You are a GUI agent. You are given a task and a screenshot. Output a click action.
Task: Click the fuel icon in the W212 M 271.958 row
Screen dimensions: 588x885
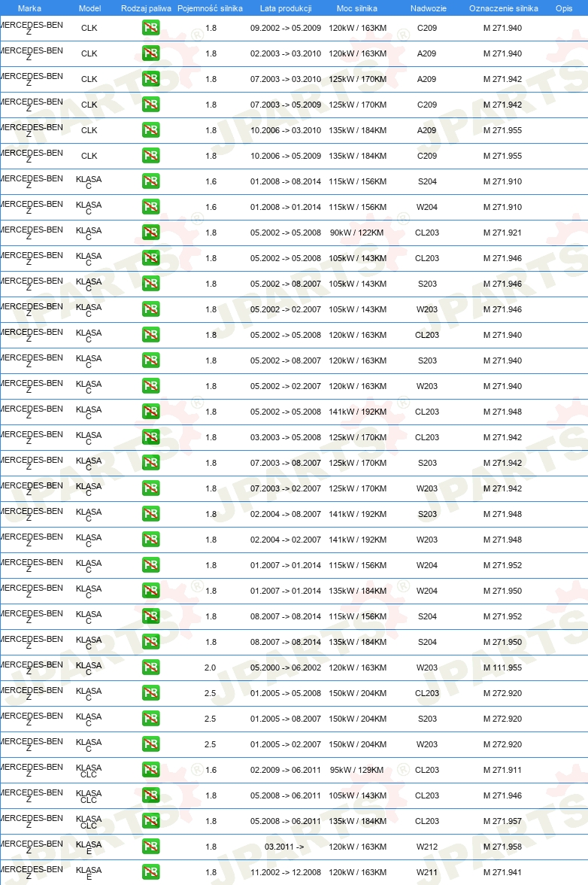[x=150, y=846]
